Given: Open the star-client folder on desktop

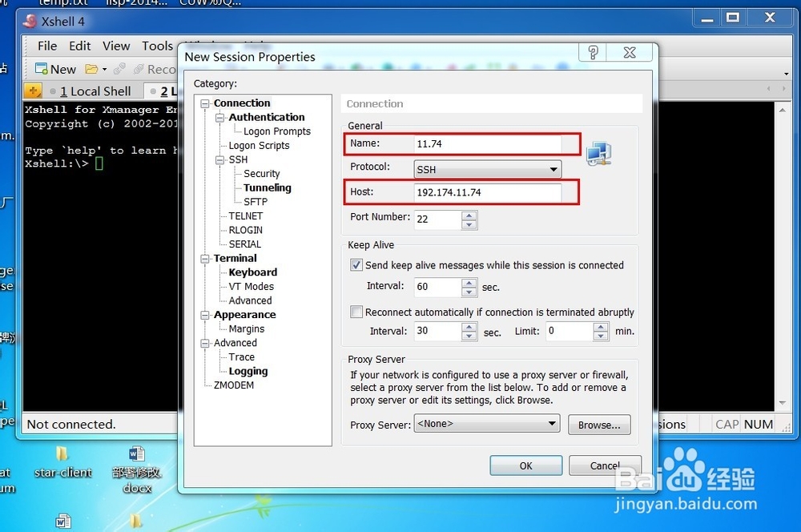Looking at the screenshot, I should pos(62,462).
